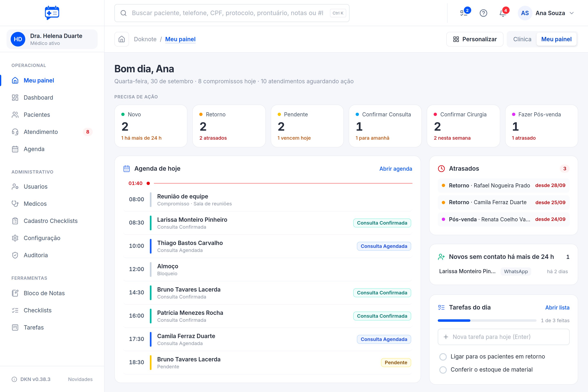Open the Confirmar Cirurgia card
Image resolution: width=588 pixels, height=392 pixels.
pyautogui.click(x=463, y=126)
